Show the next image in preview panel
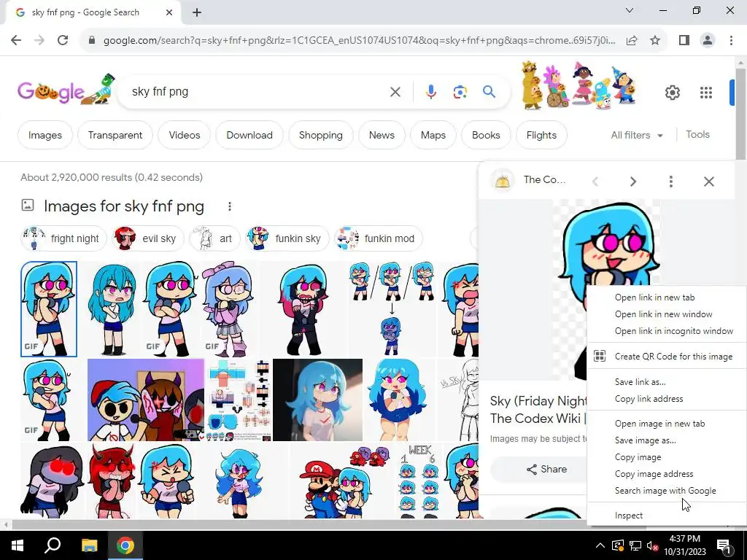 (632, 182)
